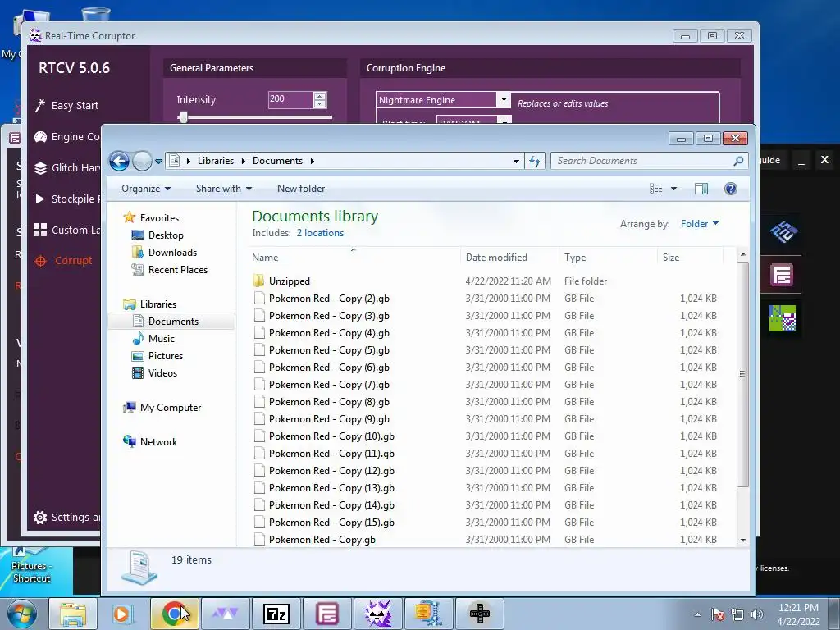Open the zip archive taskbar icon
The height and width of the screenshot is (630, 840).
(428, 614)
